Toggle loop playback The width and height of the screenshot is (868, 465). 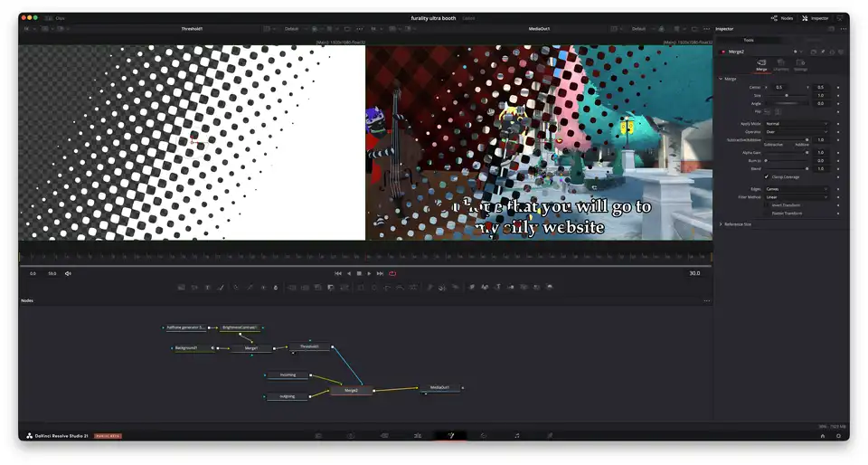[392, 273]
